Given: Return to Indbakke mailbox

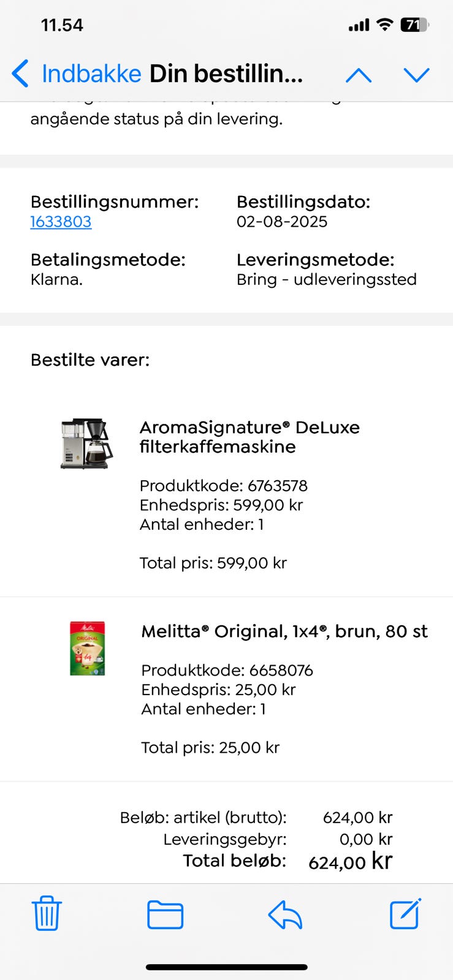Looking at the screenshot, I should [x=91, y=74].
